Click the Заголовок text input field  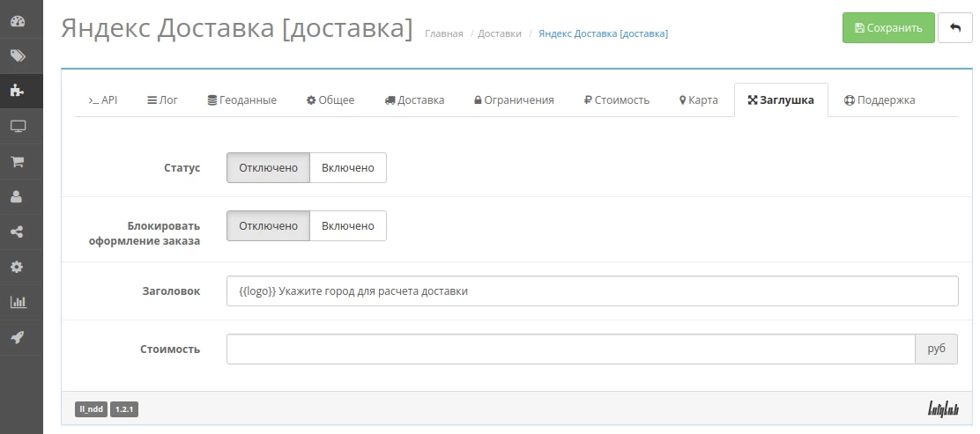point(592,291)
